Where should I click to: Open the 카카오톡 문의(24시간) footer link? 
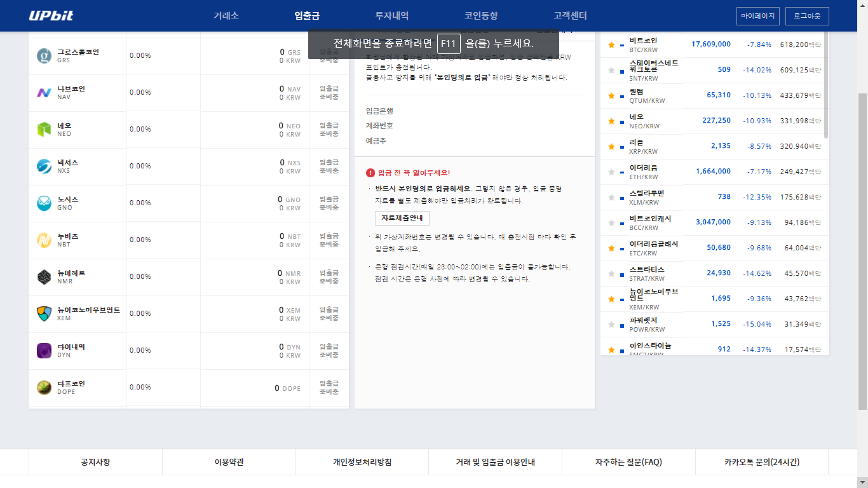[762, 462]
